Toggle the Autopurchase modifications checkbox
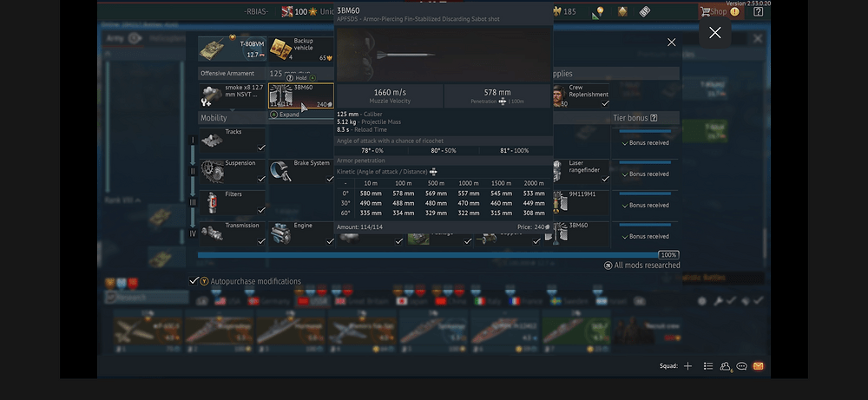Viewport: 868px width, 400px height. (194, 281)
